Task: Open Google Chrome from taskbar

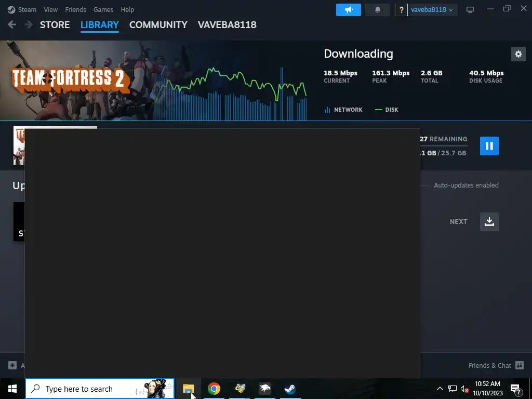Action: [x=214, y=389]
